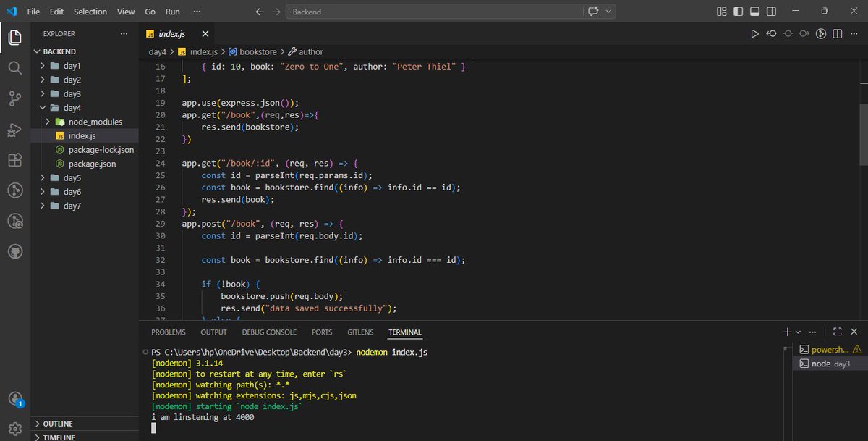The height and width of the screenshot is (441, 868).
Task: Open Customize Layout in title bar
Action: tap(721, 12)
